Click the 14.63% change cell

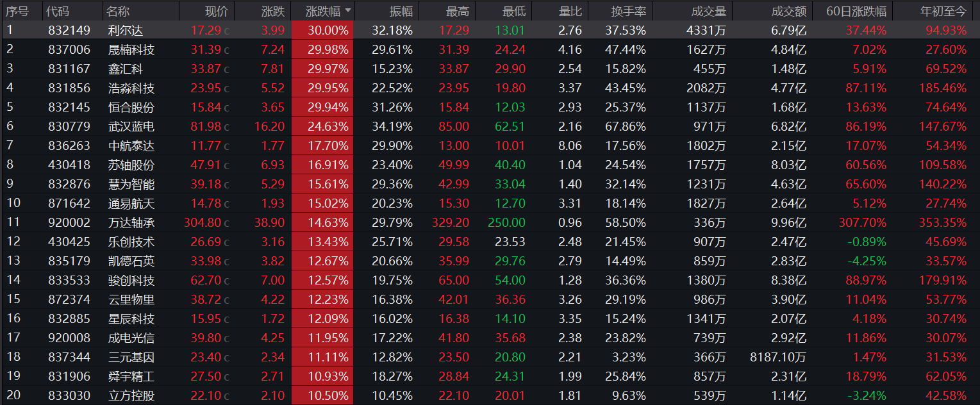click(x=322, y=222)
